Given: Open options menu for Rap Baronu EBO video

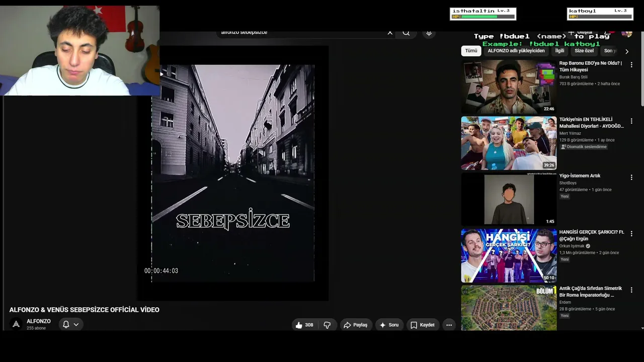Looking at the screenshot, I should [631, 65].
